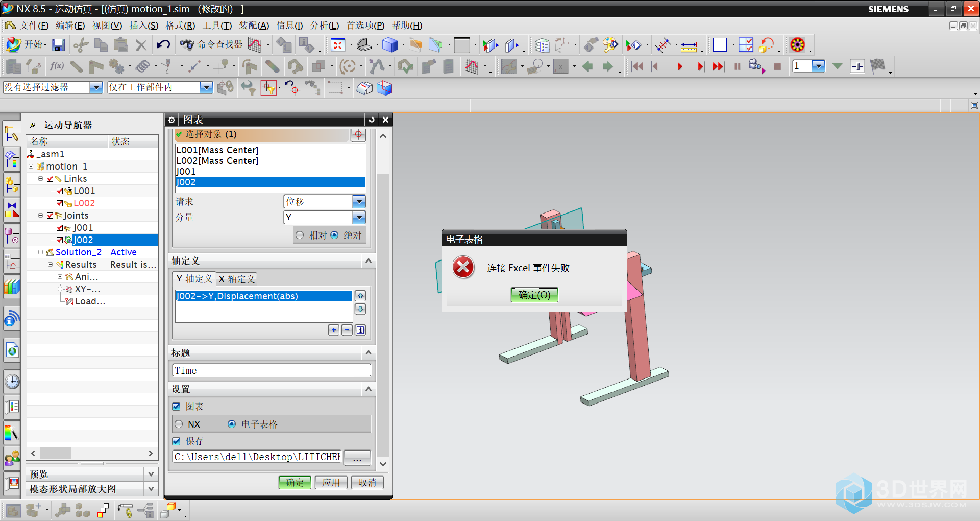
Task: Click the 应用 button
Action: 331,482
